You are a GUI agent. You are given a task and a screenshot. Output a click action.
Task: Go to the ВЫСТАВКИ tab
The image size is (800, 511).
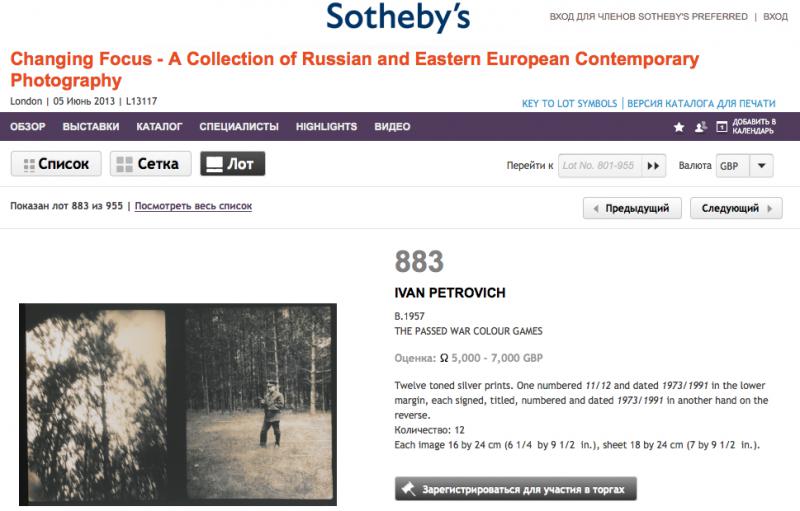pyautogui.click(x=91, y=127)
